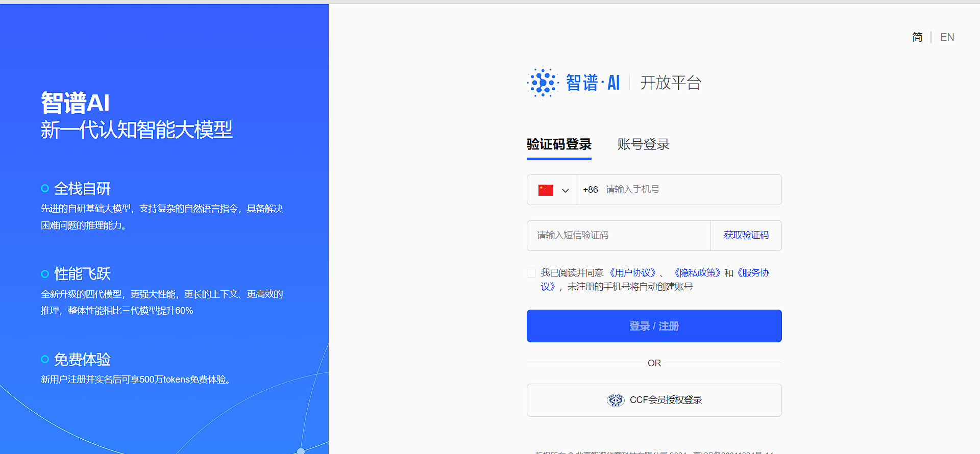Image resolution: width=980 pixels, height=454 pixels.
Task: Click the 登录 / 注册 button
Action: (654, 326)
